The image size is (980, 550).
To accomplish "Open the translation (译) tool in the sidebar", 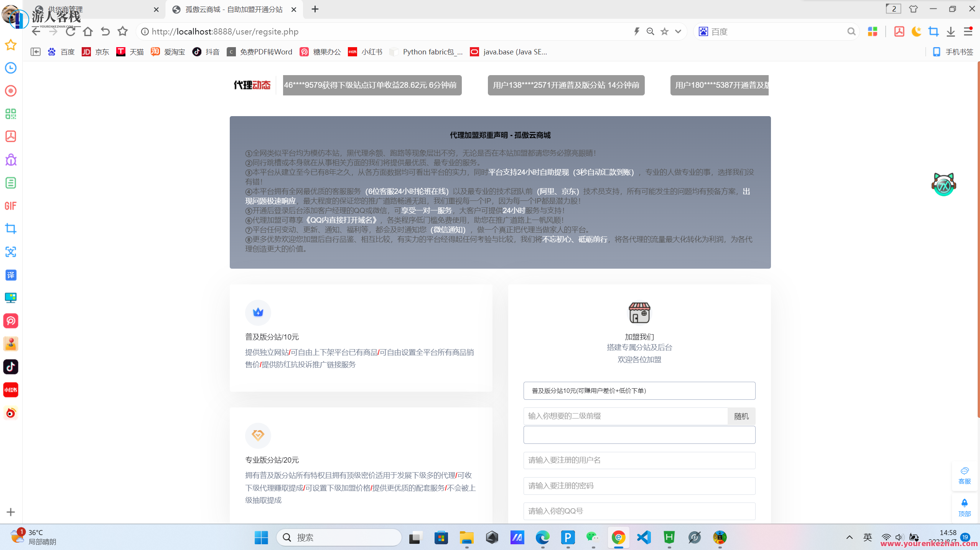I will (x=11, y=275).
